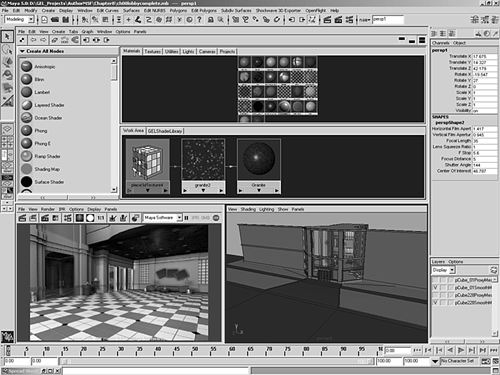Screen dimensions: 500x375
Task: Click the Lambert material sphere icon
Action: click(26, 92)
